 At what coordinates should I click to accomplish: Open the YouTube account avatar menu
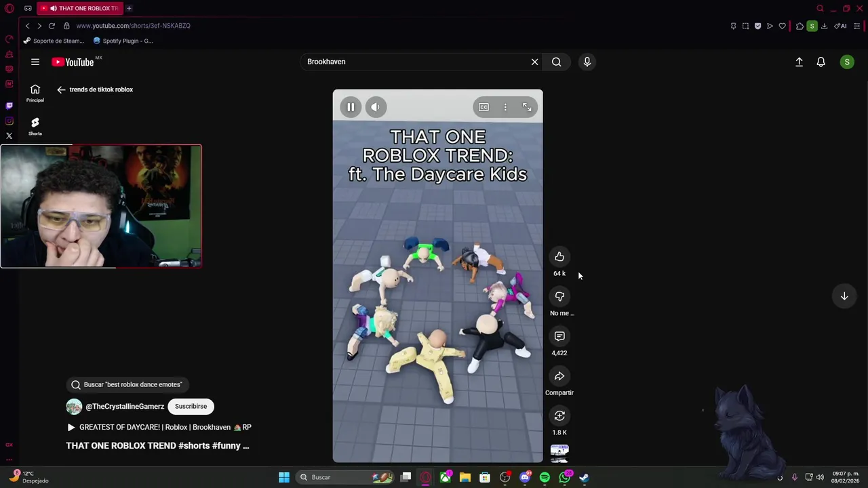[x=847, y=62]
